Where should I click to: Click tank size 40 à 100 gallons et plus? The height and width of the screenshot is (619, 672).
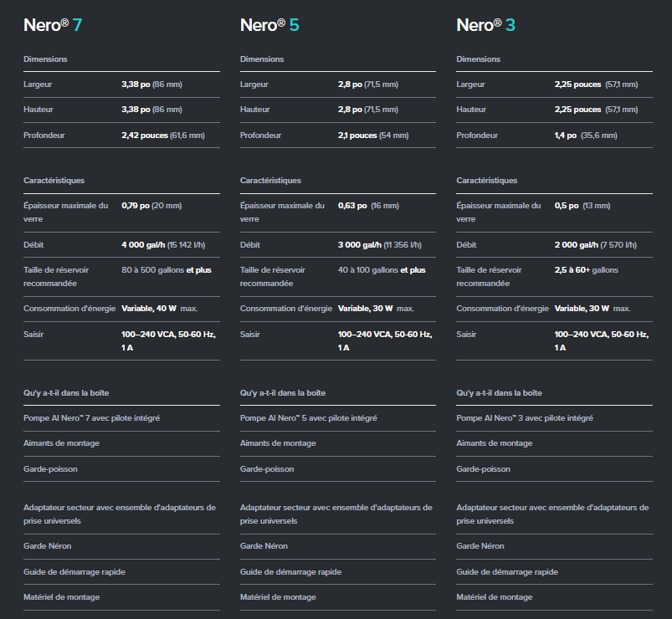click(382, 270)
